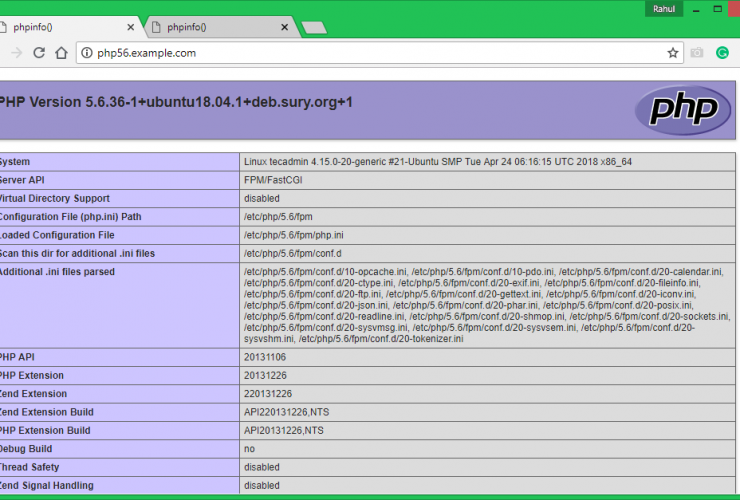This screenshot has width=740, height=500.
Task: Click the Loaded Configuration File path value
Action: click(x=287, y=235)
